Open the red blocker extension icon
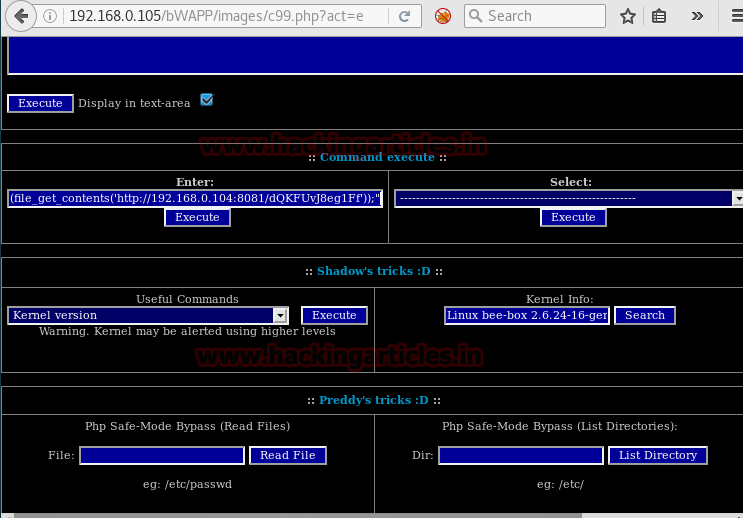This screenshot has height=518, width=743. (x=443, y=16)
